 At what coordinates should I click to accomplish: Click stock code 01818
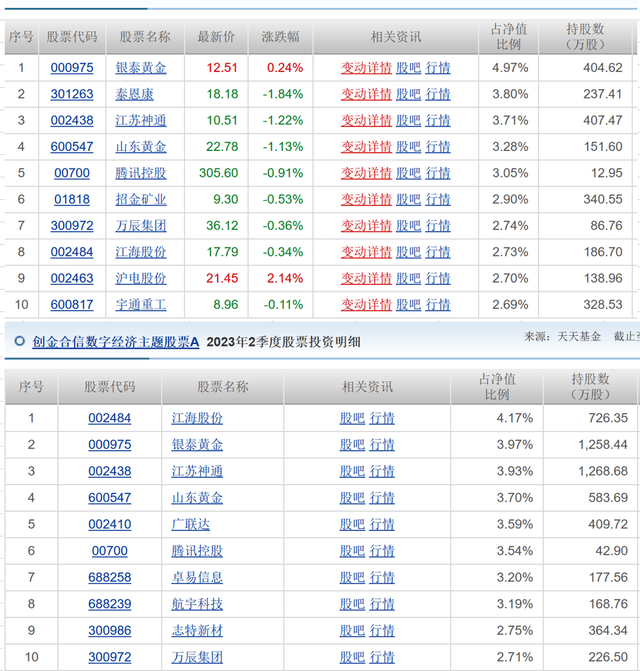(72, 199)
